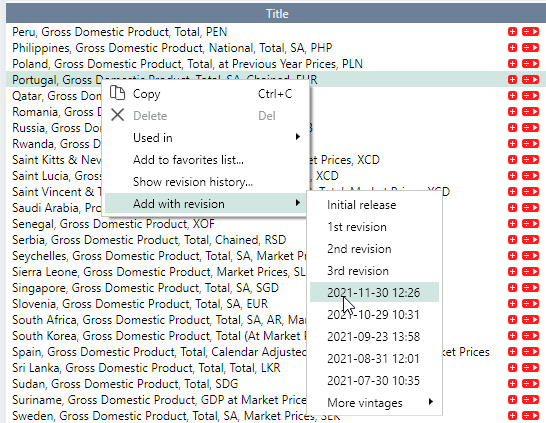This screenshot has width=546, height=423.
Task: Select Sudan, Gross Domestic Product, Total, SDG
Action: tap(125, 384)
